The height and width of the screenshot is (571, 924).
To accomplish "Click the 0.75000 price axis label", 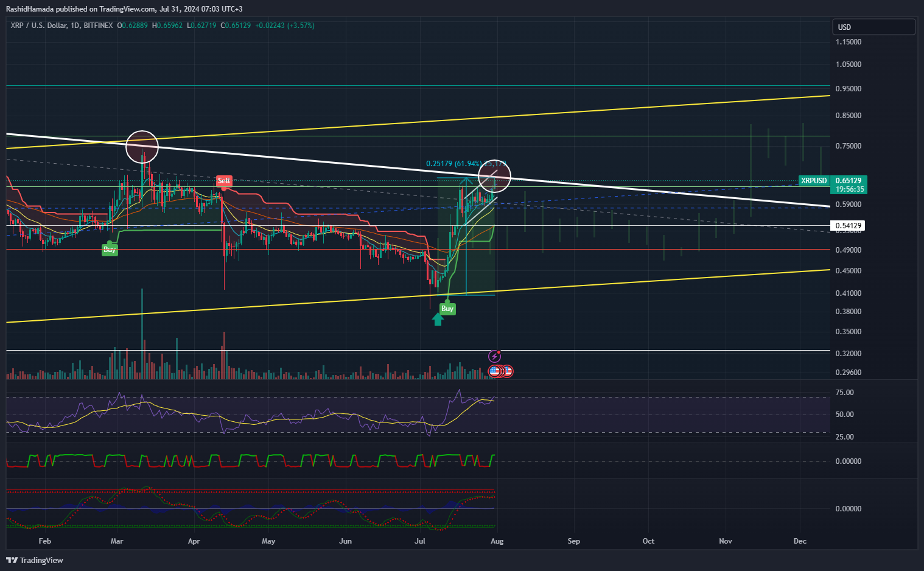I will [849, 146].
